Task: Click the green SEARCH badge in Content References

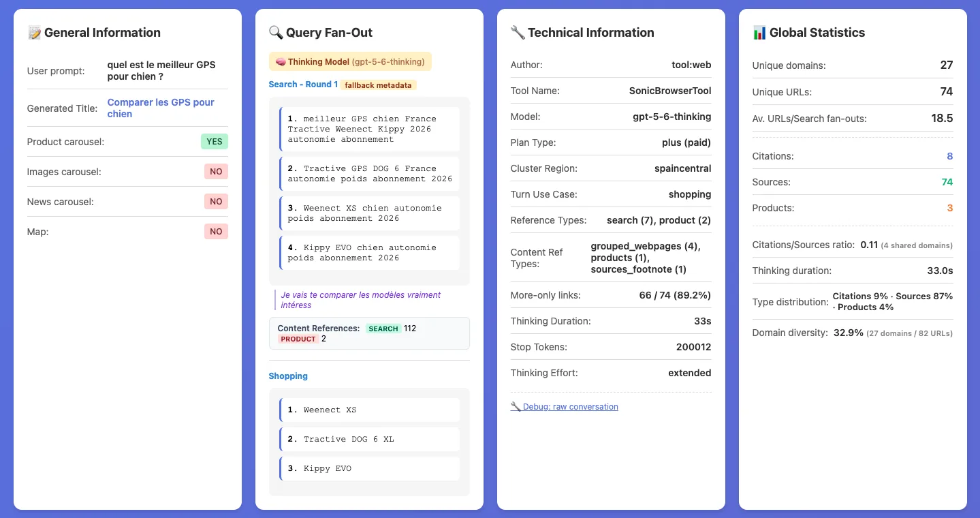Action: (x=383, y=329)
